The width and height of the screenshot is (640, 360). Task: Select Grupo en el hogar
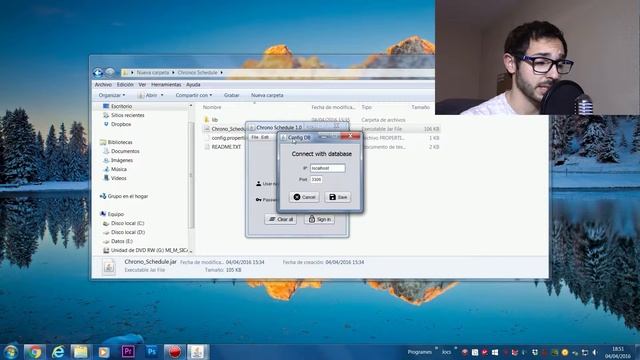click(x=124, y=196)
